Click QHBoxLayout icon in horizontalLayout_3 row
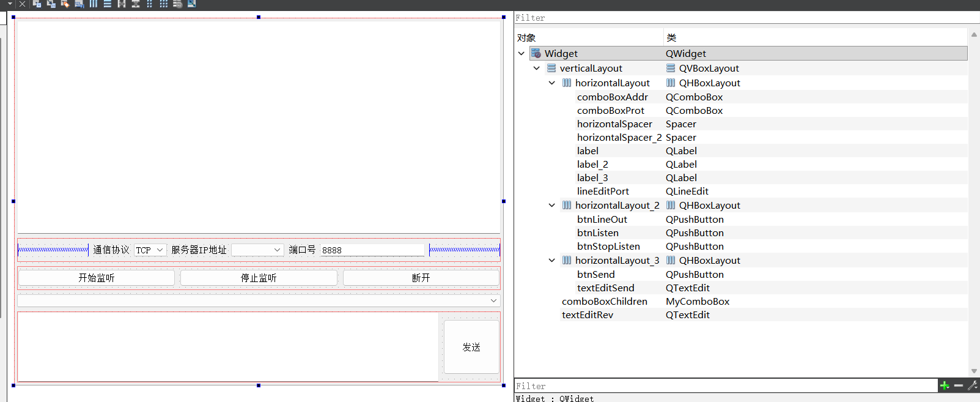The image size is (980, 402). (671, 260)
